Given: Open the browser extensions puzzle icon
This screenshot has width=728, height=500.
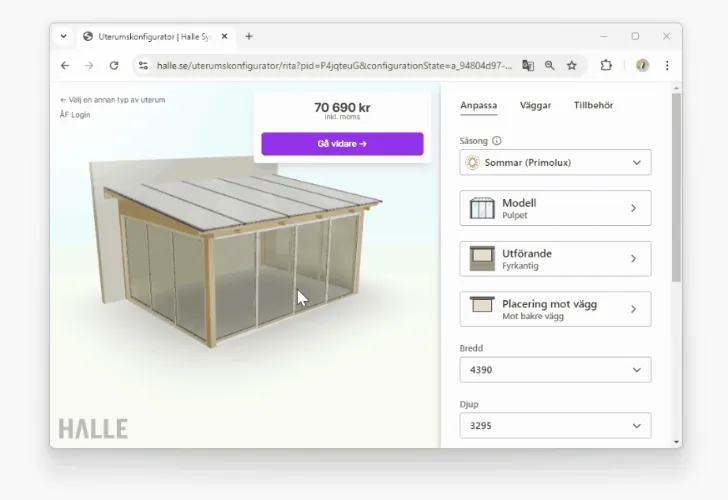Looking at the screenshot, I should (606, 65).
